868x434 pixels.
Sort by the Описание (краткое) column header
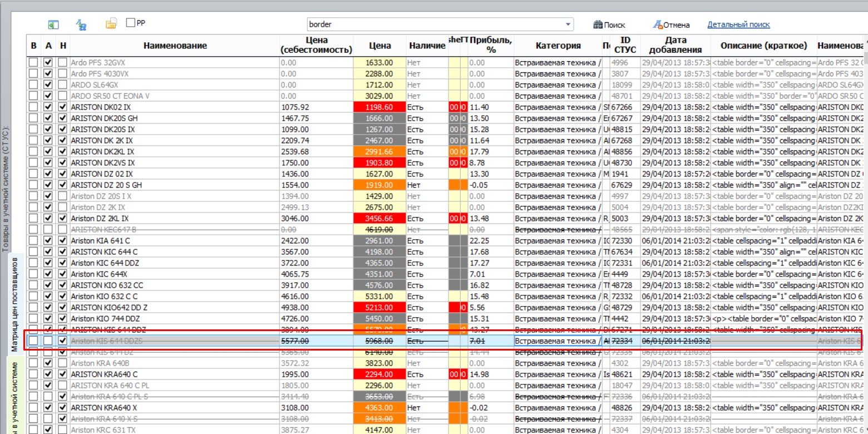763,46
